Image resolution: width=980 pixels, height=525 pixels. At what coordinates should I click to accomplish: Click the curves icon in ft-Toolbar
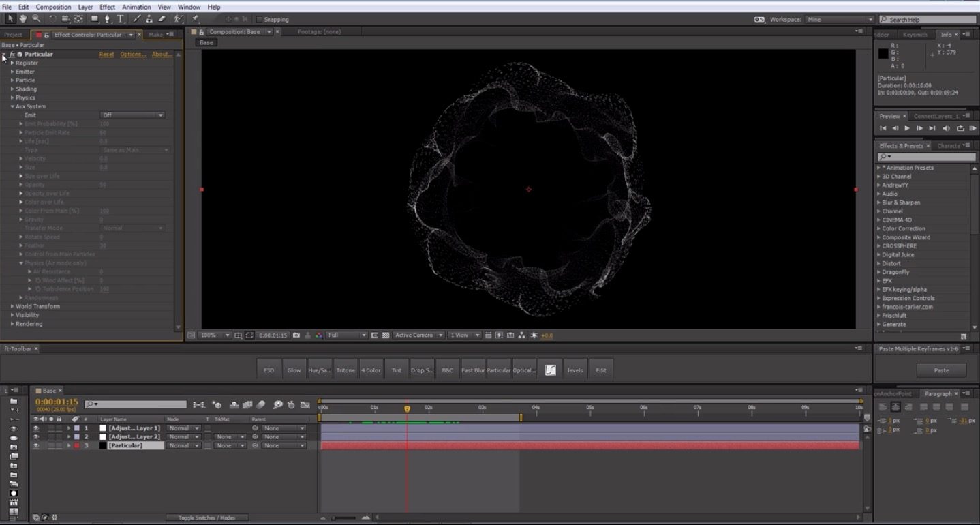tap(551, 370)
